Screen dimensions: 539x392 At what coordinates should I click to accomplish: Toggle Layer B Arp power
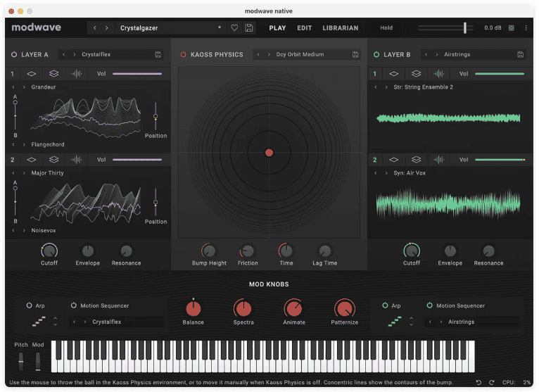(x=385, y=305)
